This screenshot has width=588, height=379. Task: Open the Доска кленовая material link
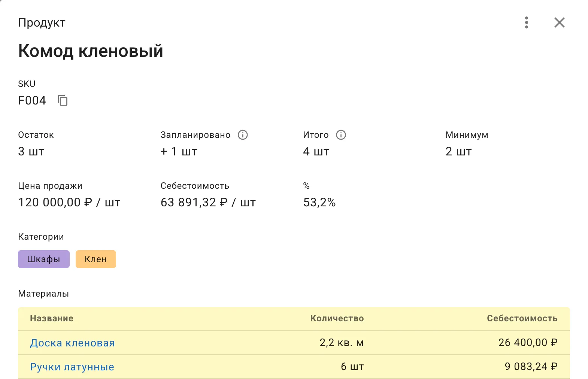click(x=72, y=343)
